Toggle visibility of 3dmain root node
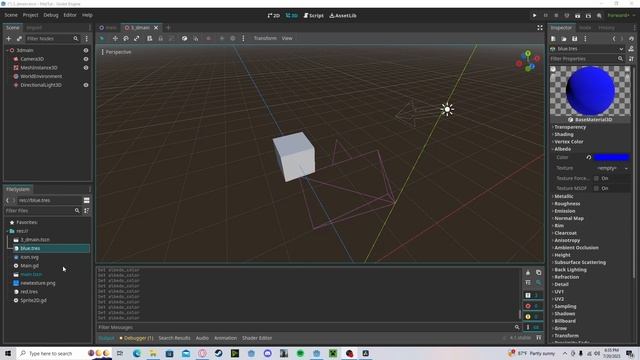Image resolution: width=640 pixels, height=360 pixels. click(86, 50)
